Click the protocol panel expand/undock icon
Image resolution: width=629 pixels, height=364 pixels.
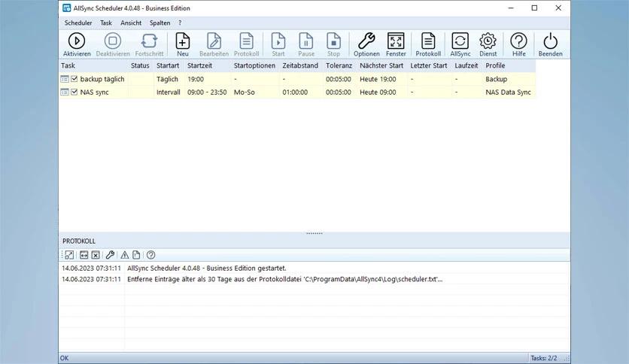point(69,255)
